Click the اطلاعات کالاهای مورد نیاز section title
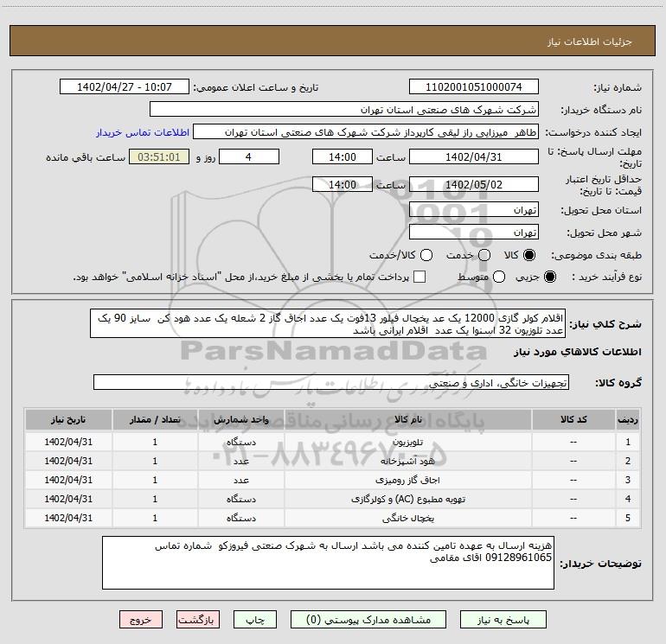The height and width of the screenshot is (644, 666). [578, 352]
